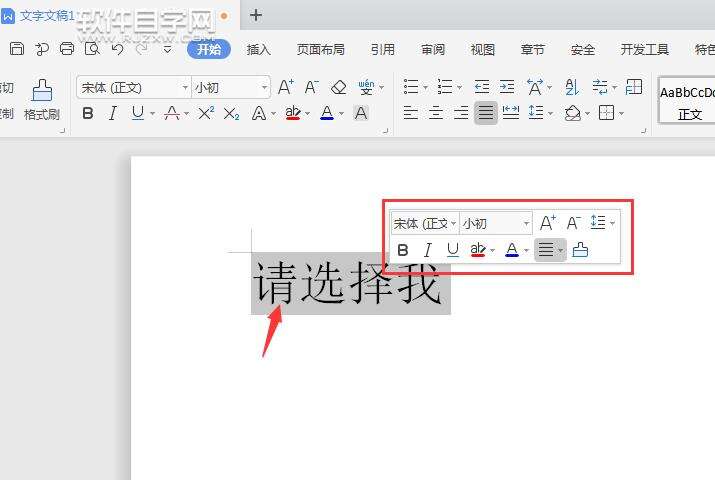Justify text using ribbon button
The width and height of the screenshot is (715, 480).
[486, 113]
